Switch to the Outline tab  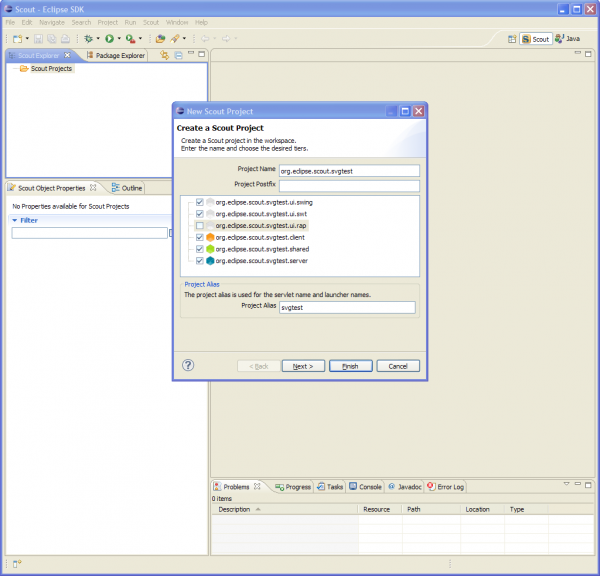coord(127,188)
